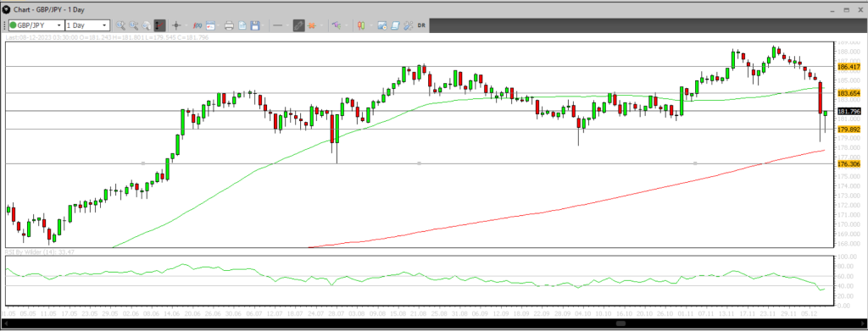Click the copy chart icon

click(x=242, y=25)
